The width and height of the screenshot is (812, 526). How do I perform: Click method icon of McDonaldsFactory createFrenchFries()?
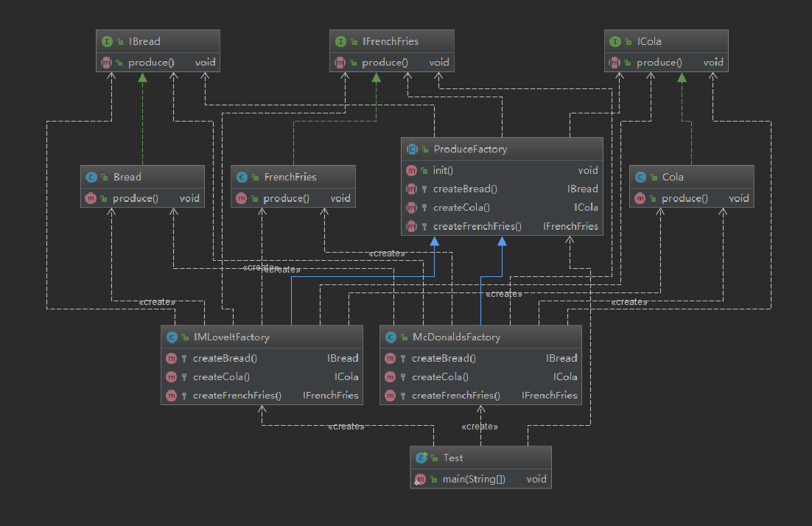pyautogui.click(x=391, y=396)
